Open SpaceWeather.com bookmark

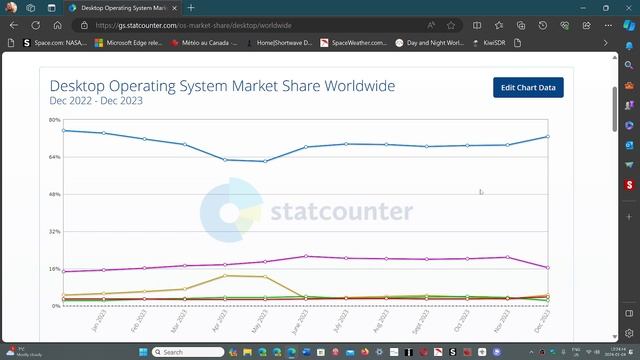[x=354, y=43]
